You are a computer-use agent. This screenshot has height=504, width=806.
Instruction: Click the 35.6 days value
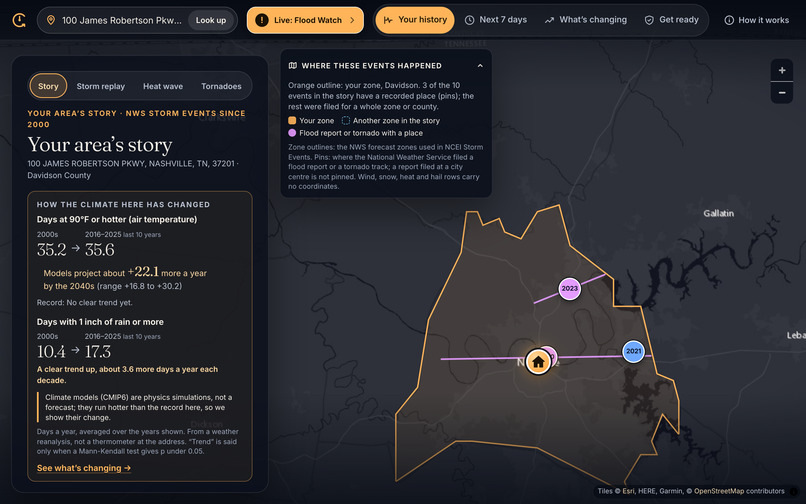(100, 250)
